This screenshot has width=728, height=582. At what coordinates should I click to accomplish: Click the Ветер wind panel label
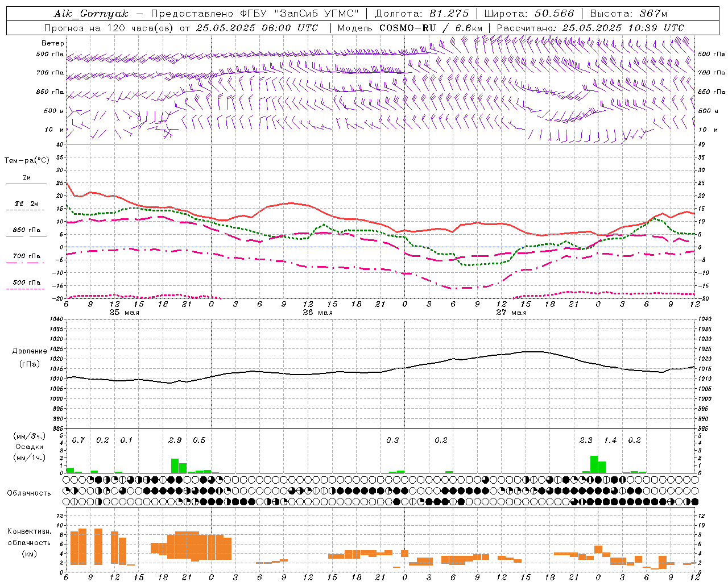click(x=53, y=43)
